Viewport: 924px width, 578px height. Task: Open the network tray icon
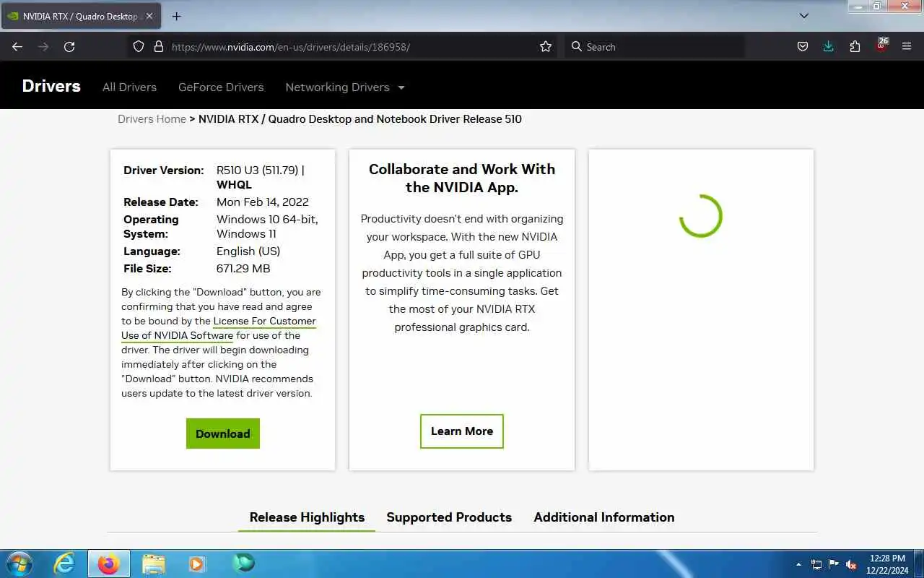[816, 564]
